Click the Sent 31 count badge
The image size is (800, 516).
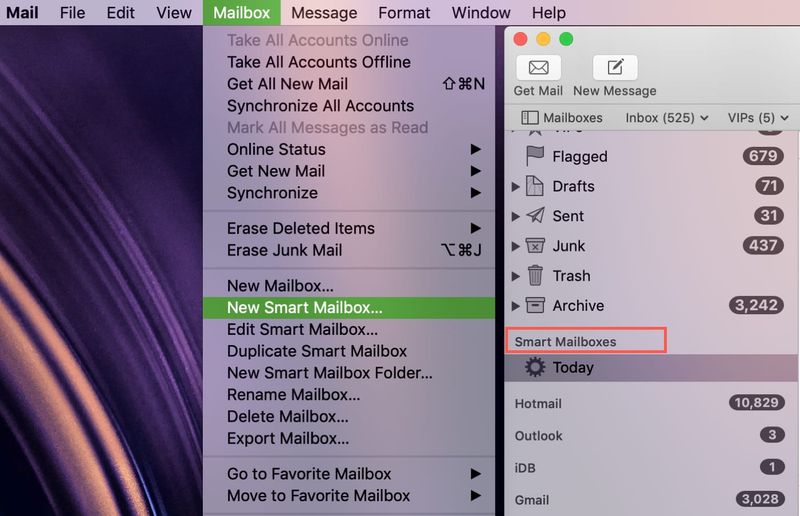769,215
